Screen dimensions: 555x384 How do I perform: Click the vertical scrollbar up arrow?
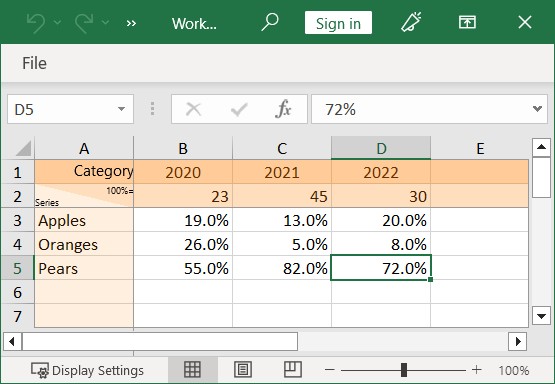tap(541, 147)
